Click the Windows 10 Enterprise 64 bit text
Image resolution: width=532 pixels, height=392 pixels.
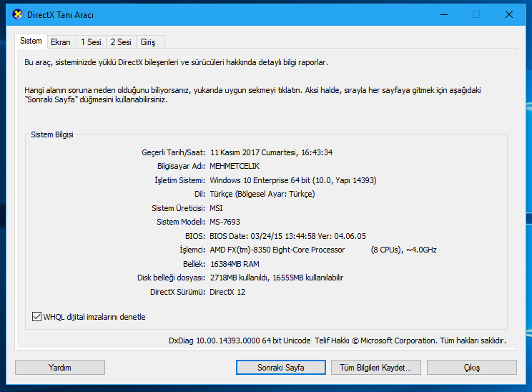pyautogui.click(x=260, y=180)
